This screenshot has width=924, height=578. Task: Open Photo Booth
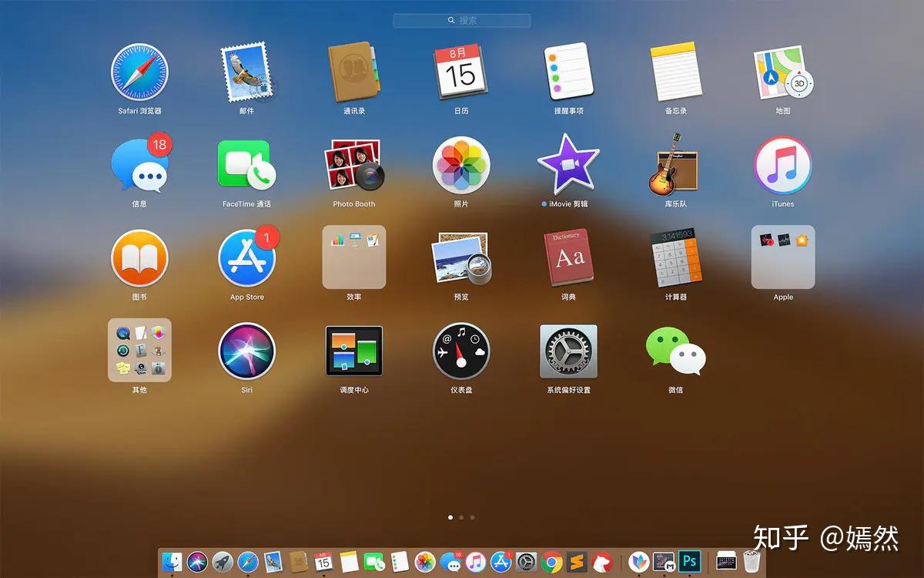353,165
